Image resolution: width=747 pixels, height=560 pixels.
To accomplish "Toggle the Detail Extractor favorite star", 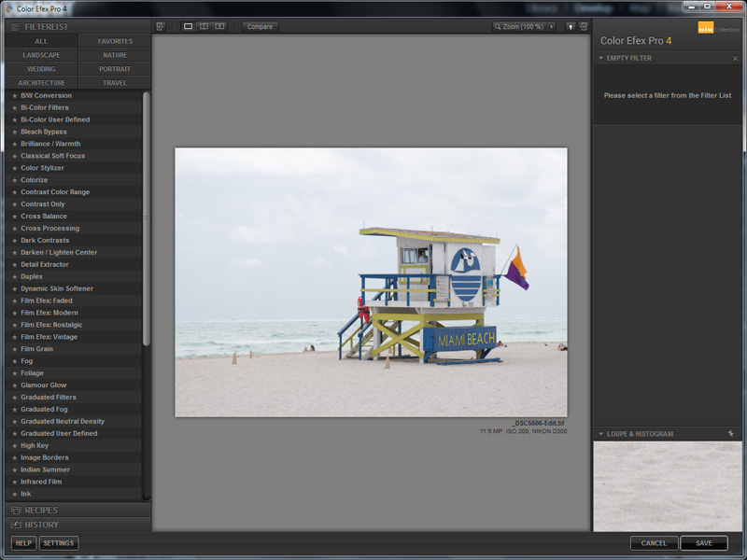I will point(15,265).
